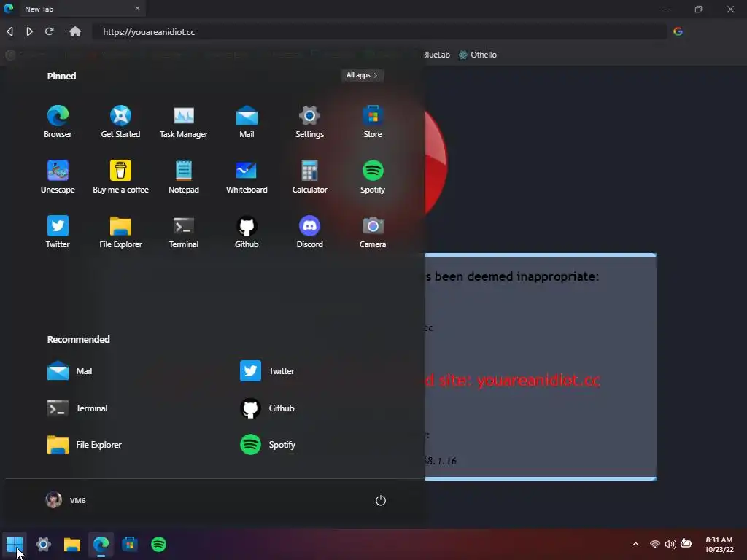The width and height of the screenshot is (747, 560).
Task: Open the BlueLab bookmark
Action: coord(437,55)
